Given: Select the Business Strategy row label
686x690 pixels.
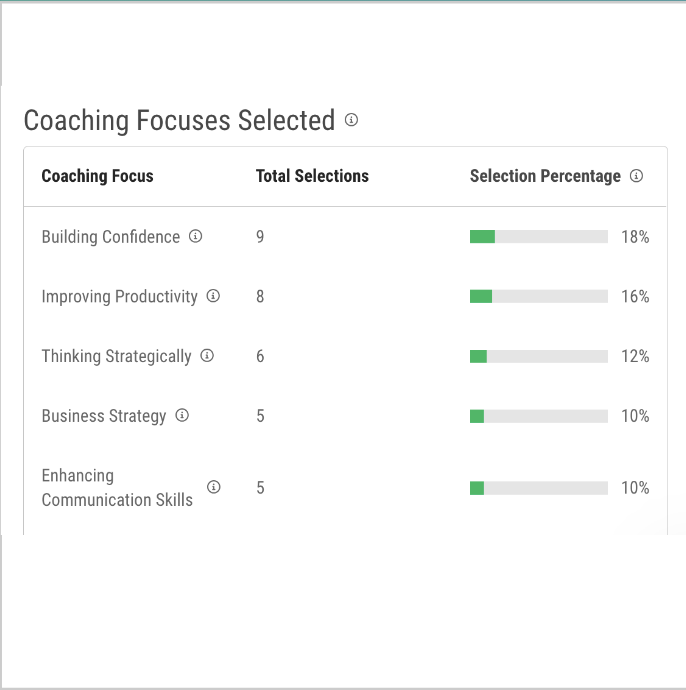Looking at the screenshot, I should 104,416.
